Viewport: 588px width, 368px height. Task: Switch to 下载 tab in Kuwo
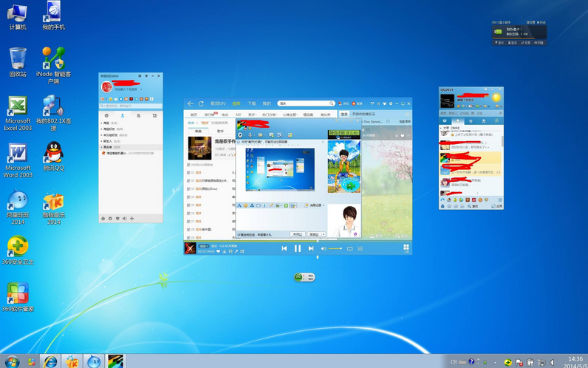(x=251, y=103)
